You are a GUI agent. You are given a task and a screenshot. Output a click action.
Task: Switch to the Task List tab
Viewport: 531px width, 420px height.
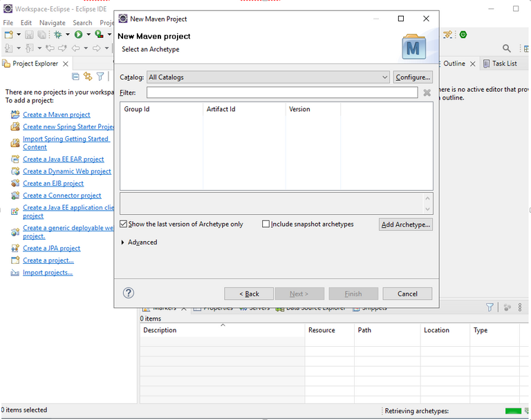(x=500, y=64)
